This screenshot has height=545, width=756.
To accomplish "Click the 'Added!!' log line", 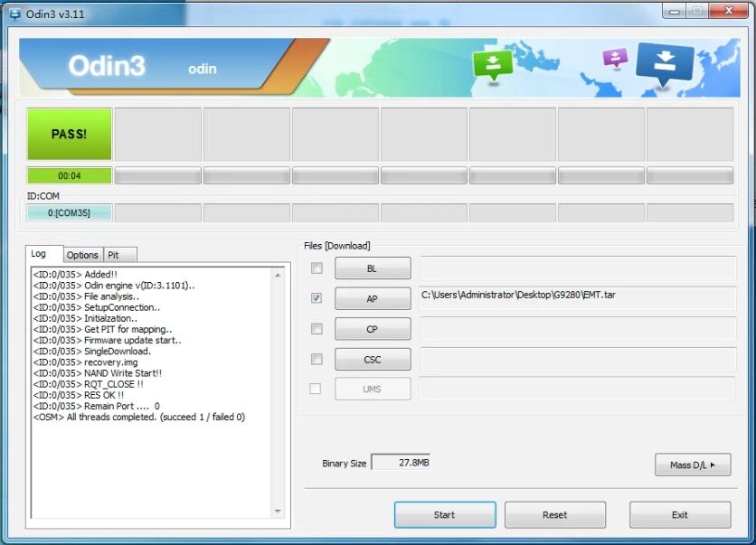I will pos(75,275).
